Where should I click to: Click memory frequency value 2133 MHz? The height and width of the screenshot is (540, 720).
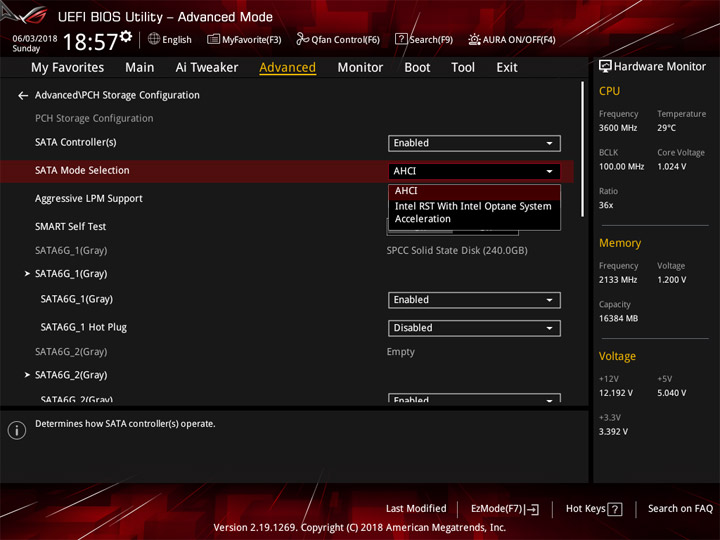618,280
